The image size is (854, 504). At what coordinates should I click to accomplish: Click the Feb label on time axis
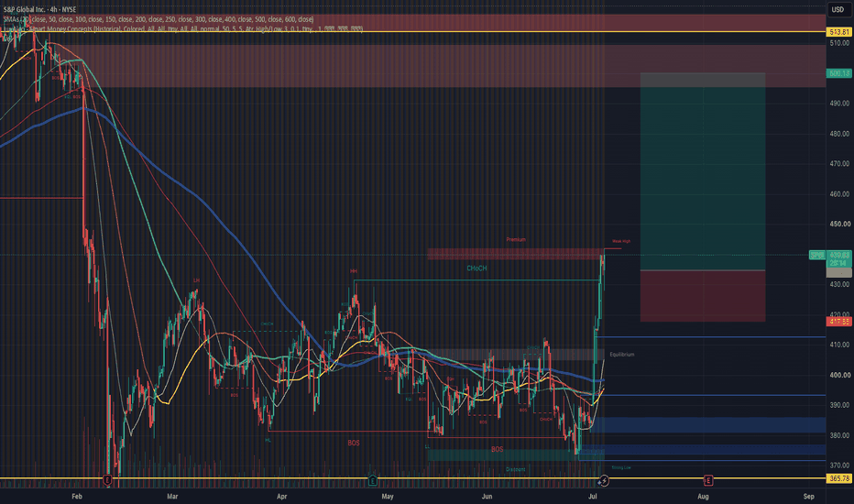[x=77, y=497]
